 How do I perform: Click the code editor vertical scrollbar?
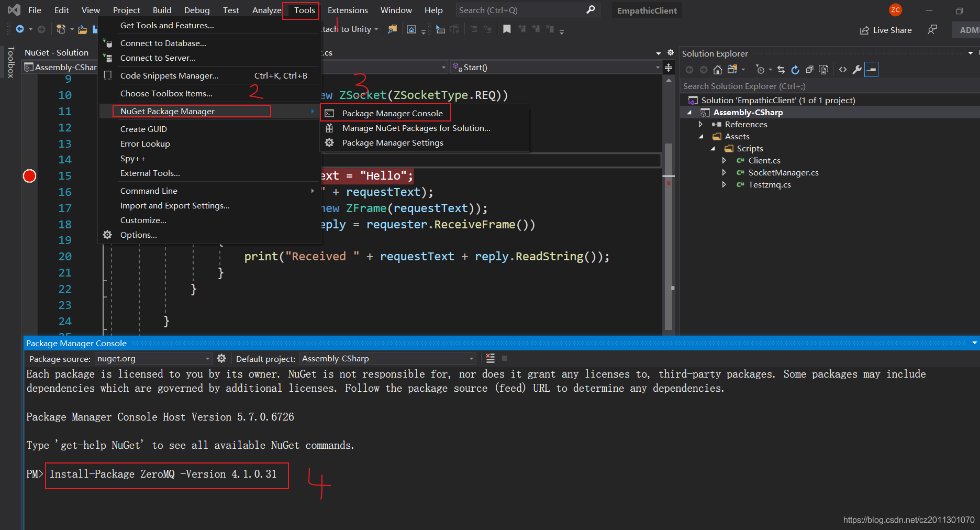pyautogui.click(x=669, y=204)
